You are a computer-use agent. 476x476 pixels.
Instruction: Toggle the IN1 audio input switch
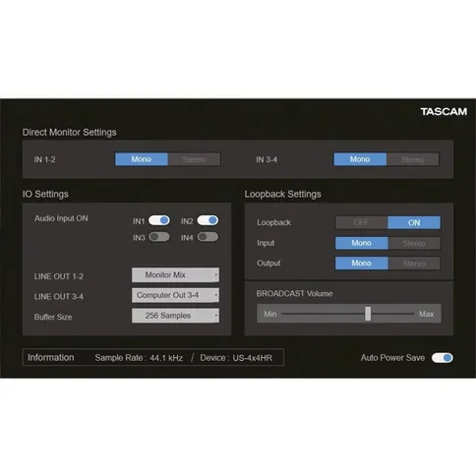159,220
